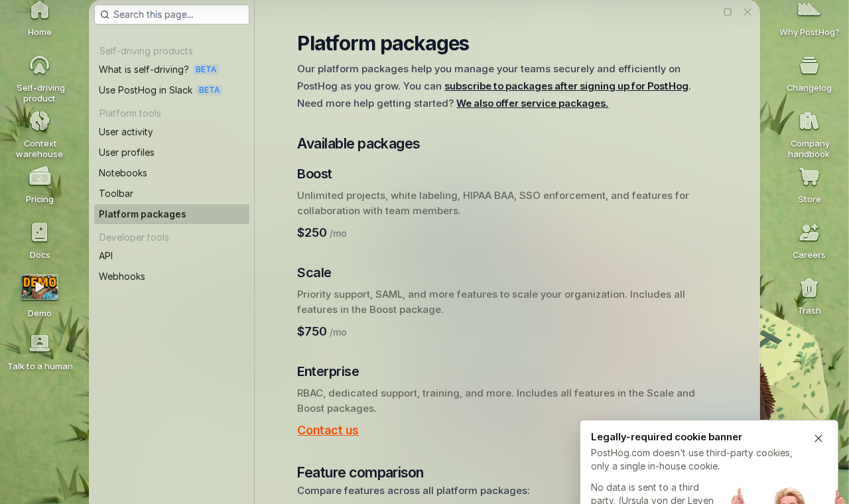Image resolution: width=849 pixels, height=504 pixels.
Task: Launch the Demo video thumbnail
Action: coord(40,288)
